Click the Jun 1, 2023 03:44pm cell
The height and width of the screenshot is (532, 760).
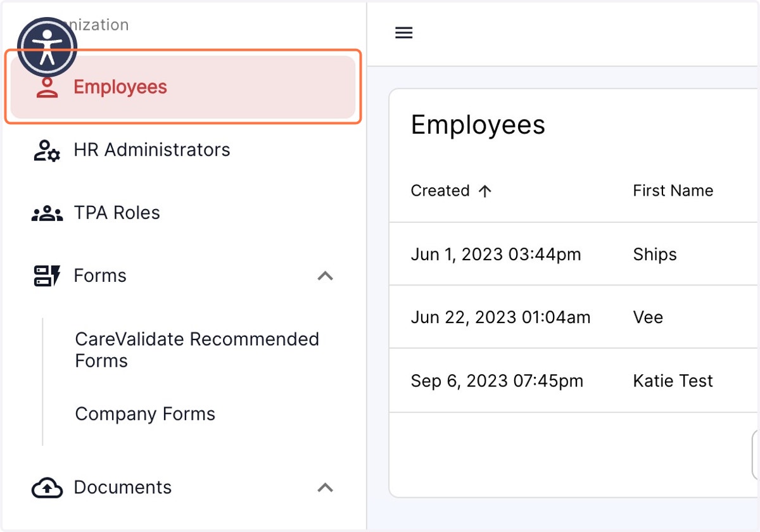496,255
